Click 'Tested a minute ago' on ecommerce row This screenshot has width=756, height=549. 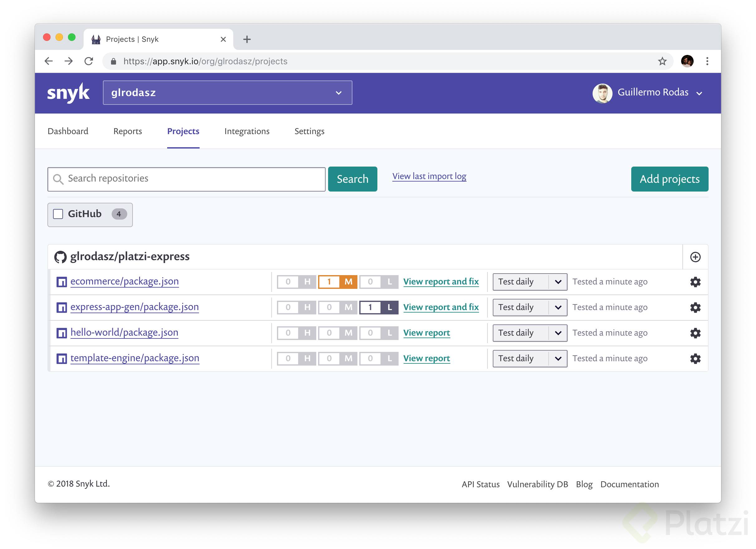[x=610, y=282]
